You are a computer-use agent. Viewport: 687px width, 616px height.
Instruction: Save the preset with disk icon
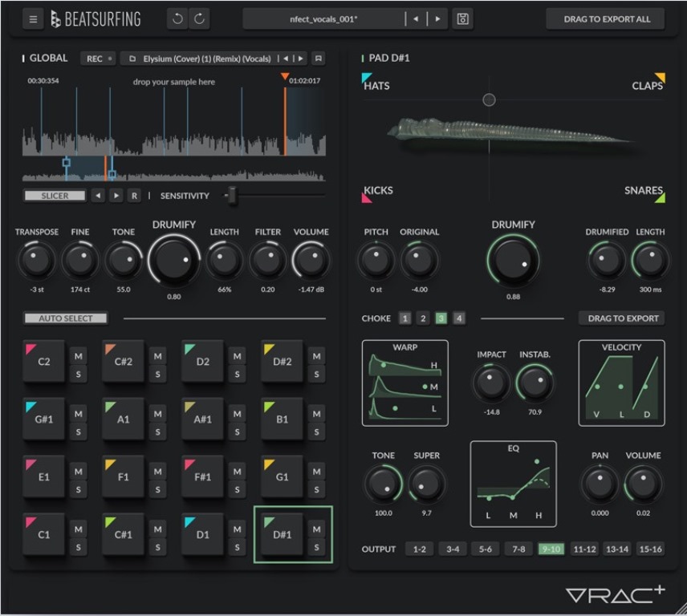tap(462, 18)
